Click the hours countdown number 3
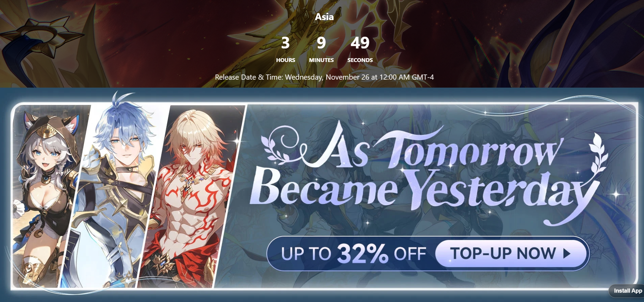The height and width of the screenshot is (302, 644). pyautogui.click(x=285, y=43)
